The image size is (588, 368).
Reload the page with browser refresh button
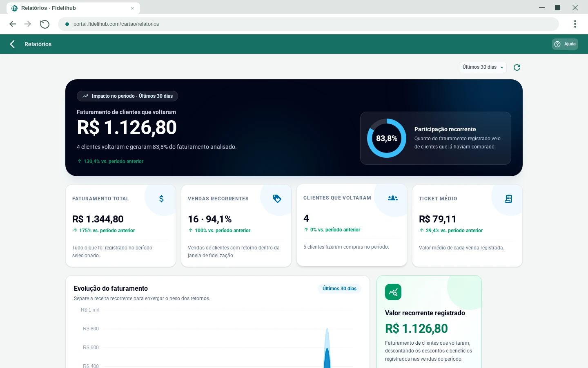click(45, 24)
